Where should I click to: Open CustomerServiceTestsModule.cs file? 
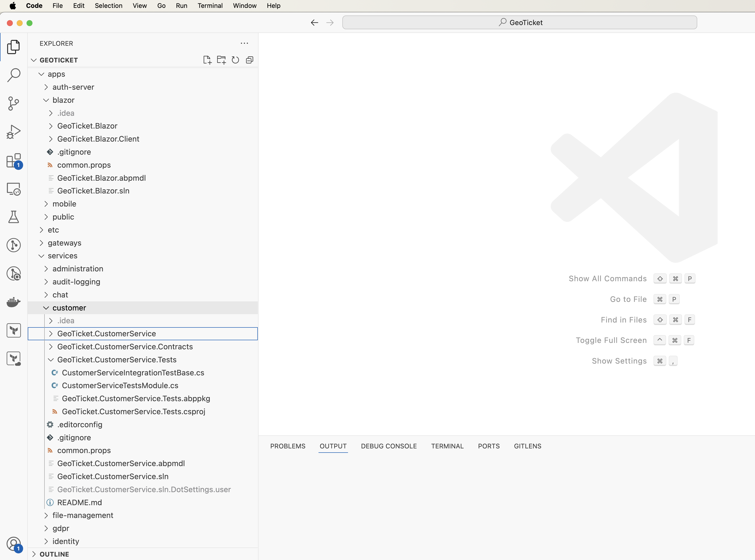[x=120, y=385]
